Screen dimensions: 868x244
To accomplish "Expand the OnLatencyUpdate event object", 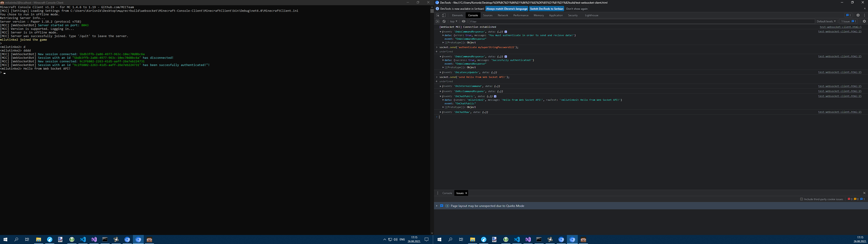I will pos(440,73).
